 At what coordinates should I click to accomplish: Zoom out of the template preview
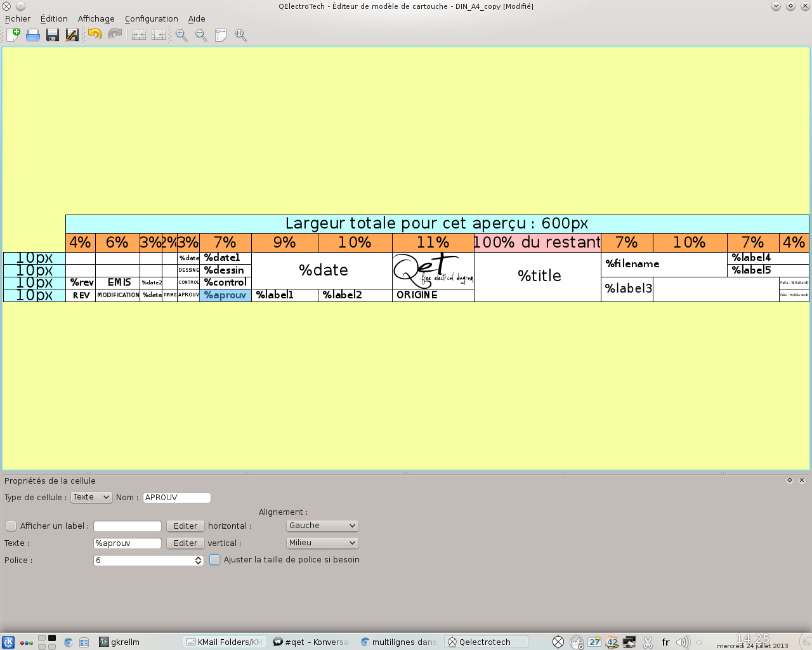201,35
